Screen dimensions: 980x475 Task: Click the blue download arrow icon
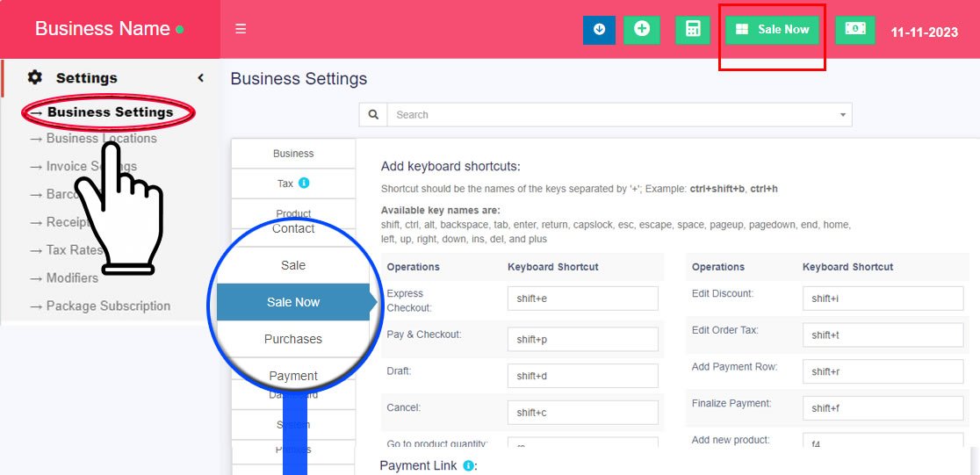click(599, 29)
